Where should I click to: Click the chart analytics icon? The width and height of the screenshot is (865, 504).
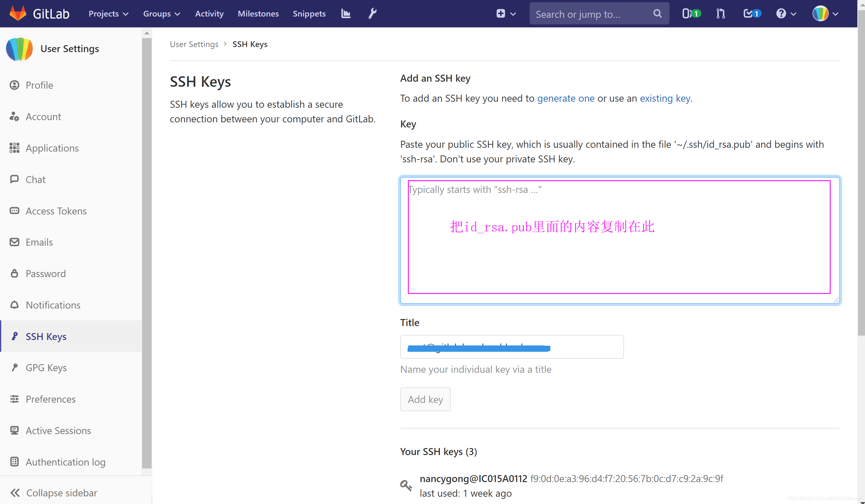pos(347,14)
